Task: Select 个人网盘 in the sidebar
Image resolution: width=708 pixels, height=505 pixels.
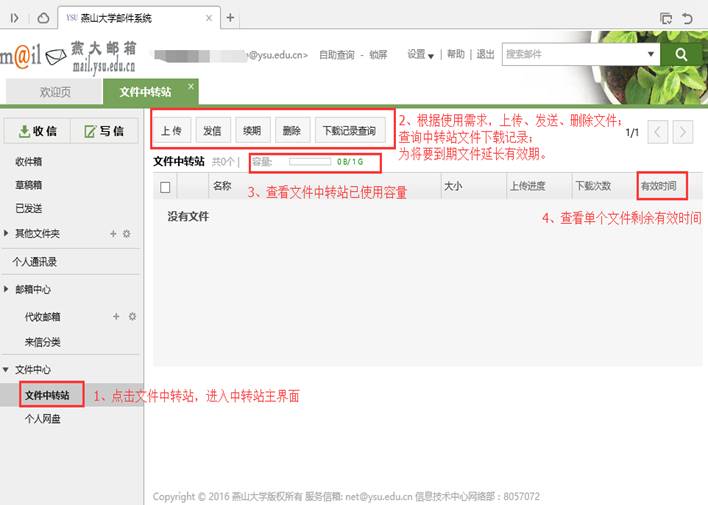Action: (x=42, y=421)
